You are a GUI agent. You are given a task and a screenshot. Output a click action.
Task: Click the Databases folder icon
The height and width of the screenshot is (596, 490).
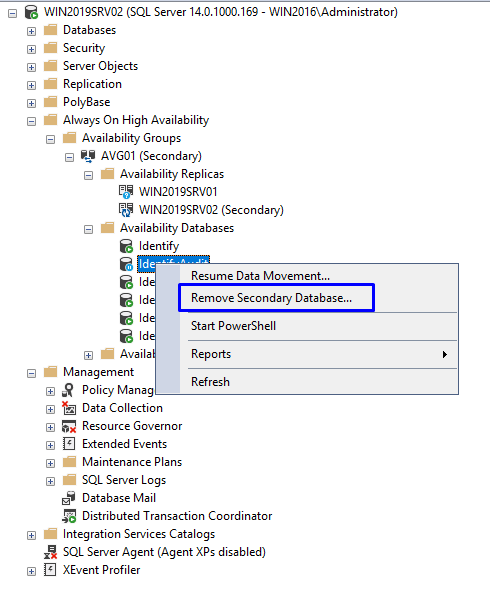coord(50,30)
